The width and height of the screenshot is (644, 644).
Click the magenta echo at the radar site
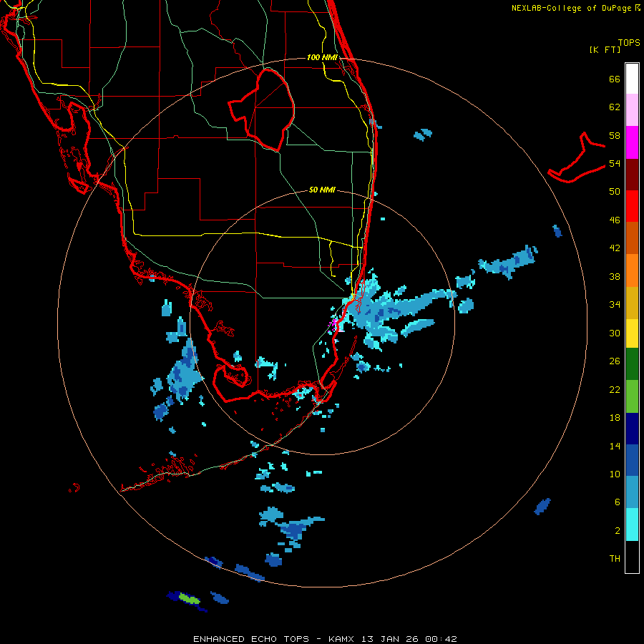334,323
